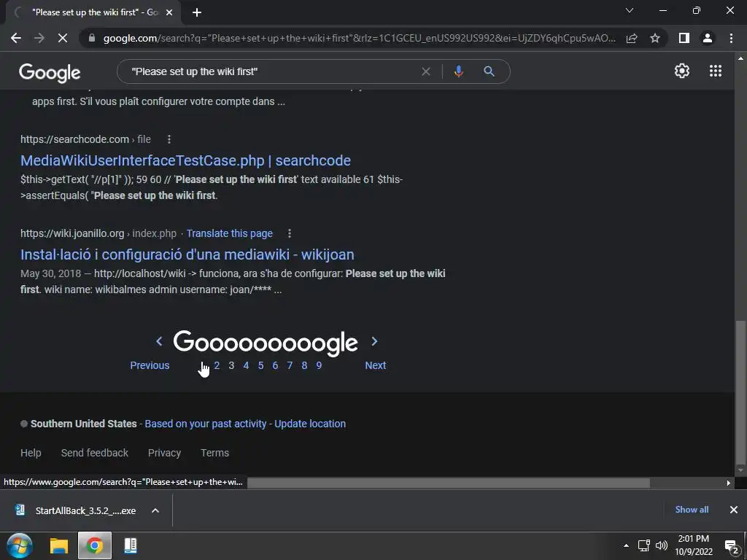Open the Google apps grid

[x=716, y=71]
